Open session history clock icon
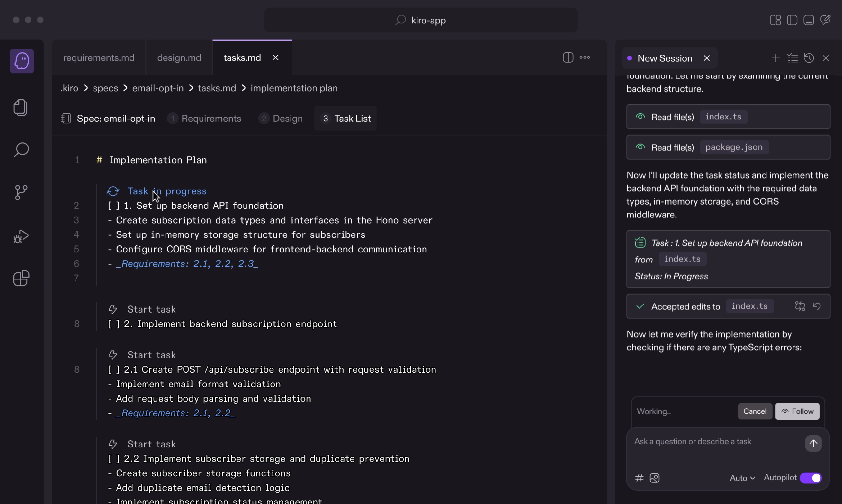The width and height of the screenshot is (842, 504). tap(809, 58)
